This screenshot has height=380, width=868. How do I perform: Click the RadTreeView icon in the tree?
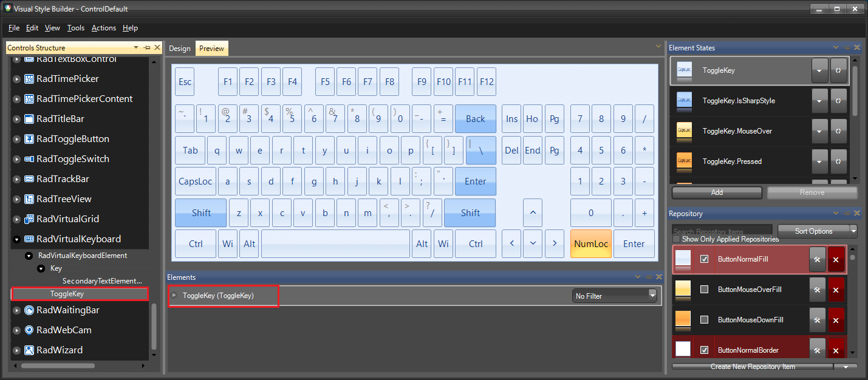pyautogui.click(x=29, y=198)
